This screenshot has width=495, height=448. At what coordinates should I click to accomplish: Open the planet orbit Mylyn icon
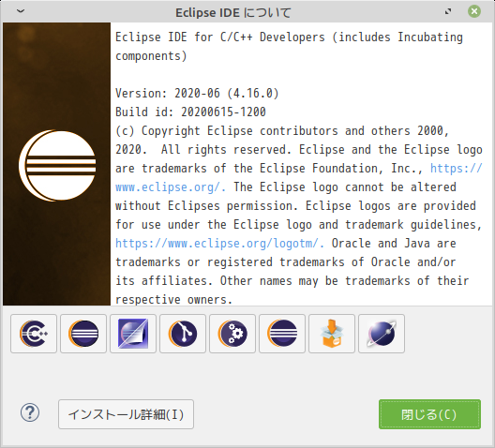click(382, 334)
